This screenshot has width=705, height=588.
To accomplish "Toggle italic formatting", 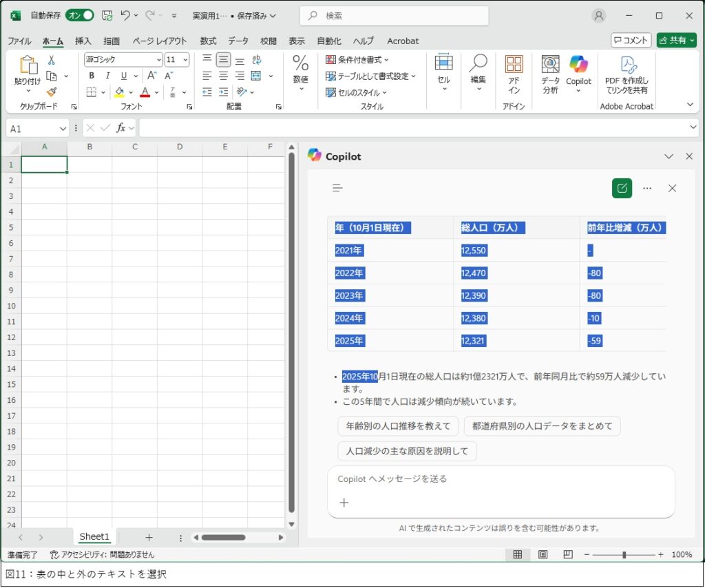I will [107, 76].
